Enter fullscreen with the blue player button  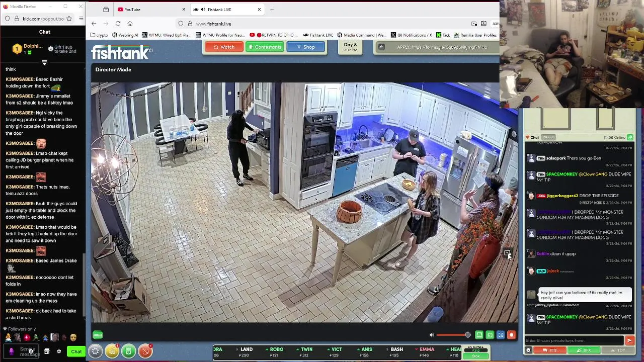click(x=501, y=335)
